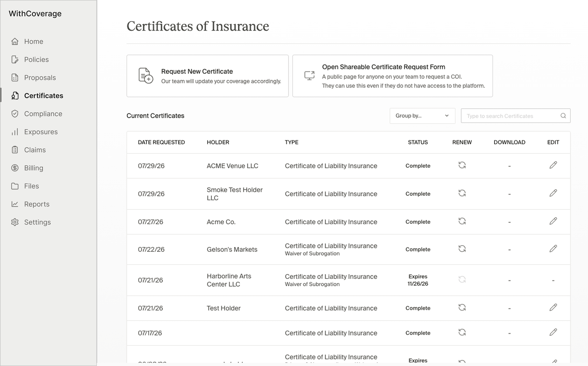The image size is (588, 366).
Task: Click the 07/27/26 date cell
Action: tap(150, 222)
